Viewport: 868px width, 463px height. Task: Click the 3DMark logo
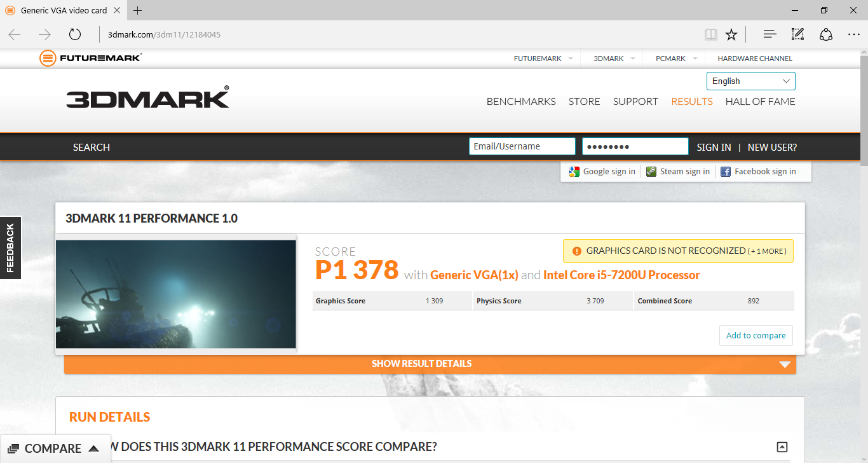(147, 98)
